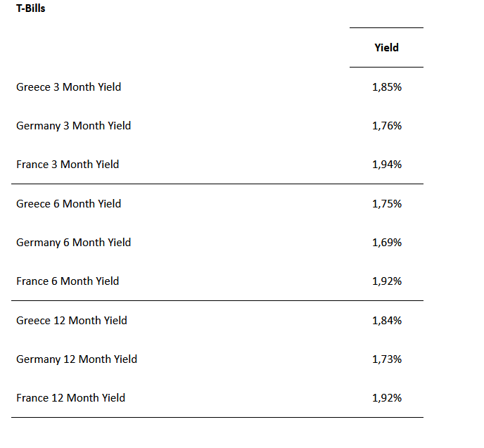The height and width of the screenshot is (448, 484).
Task: Select the Greece 3 Month value 1,85%
Action: coord(386,87)
